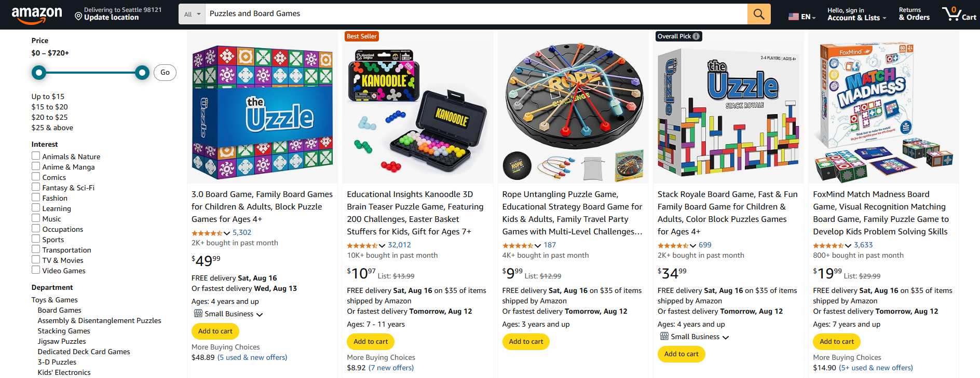This screenshot has width=980, height=378.
Task: Check the Video Games interest filter
Action: pyautogui.click(x=35, y=270)
